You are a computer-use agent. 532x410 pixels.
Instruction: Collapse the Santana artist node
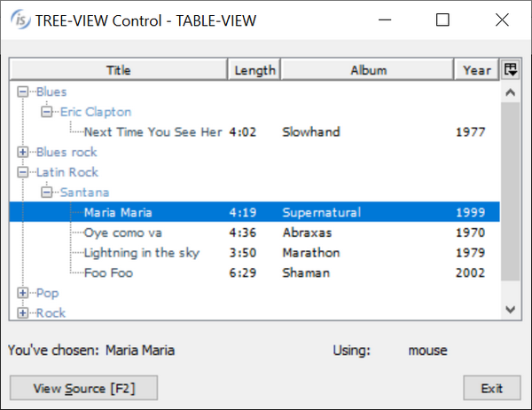[x=47, y=193]
